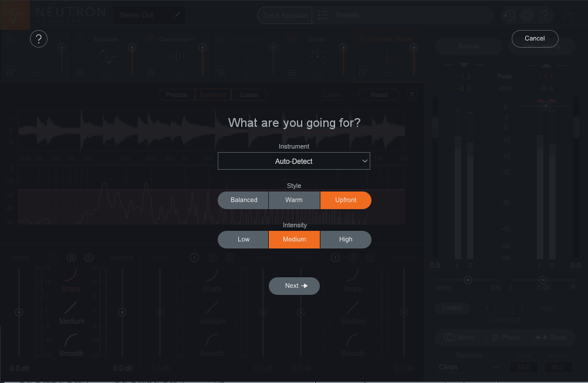Open the Exciter module preset list icon
The height and width of the screenshot is (383, 588).
click(x=292, y=73)
